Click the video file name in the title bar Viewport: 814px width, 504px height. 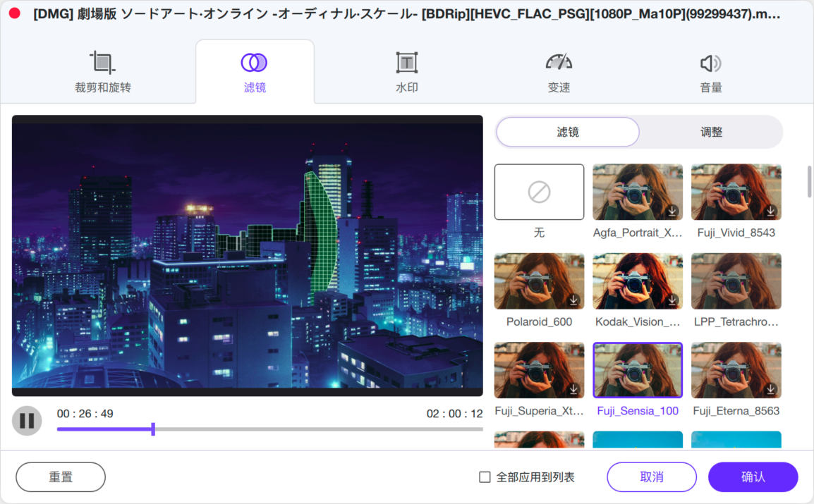[x=406, y=14]
